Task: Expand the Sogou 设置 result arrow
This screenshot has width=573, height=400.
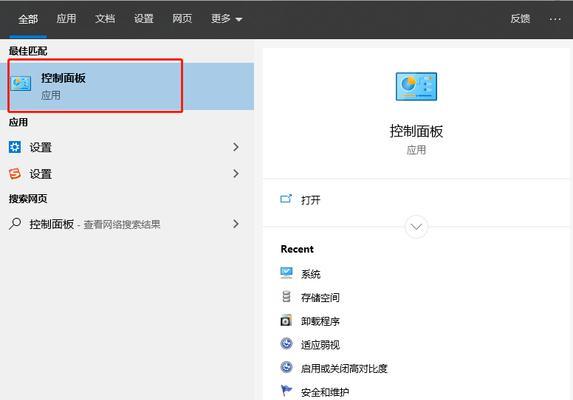Action: pos(236,174)
